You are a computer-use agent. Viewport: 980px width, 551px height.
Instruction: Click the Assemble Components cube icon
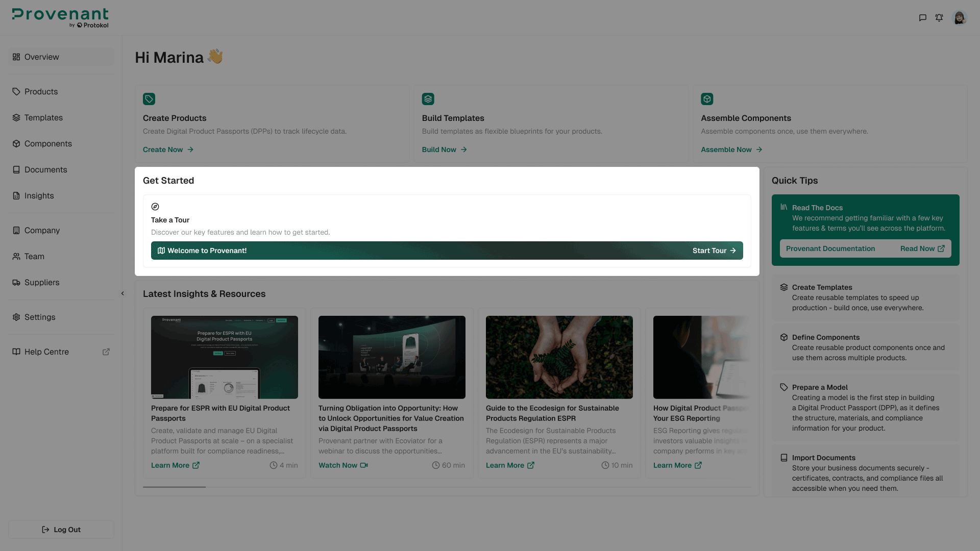click(707, 99)
